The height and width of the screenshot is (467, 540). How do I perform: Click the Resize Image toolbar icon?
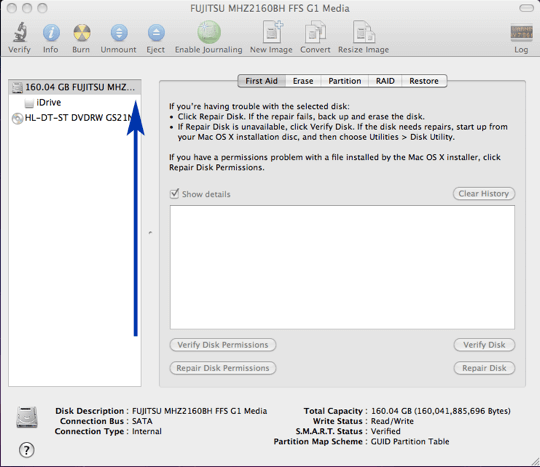pos(364,32)
